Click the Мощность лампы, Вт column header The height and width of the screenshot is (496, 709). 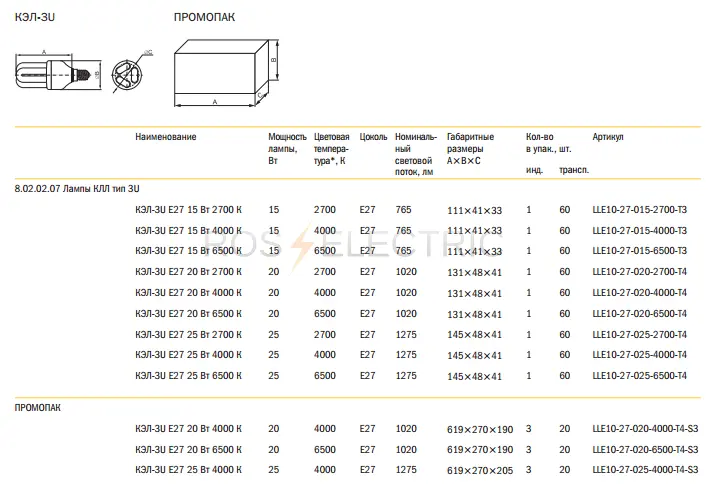click(x=287, y=148)
